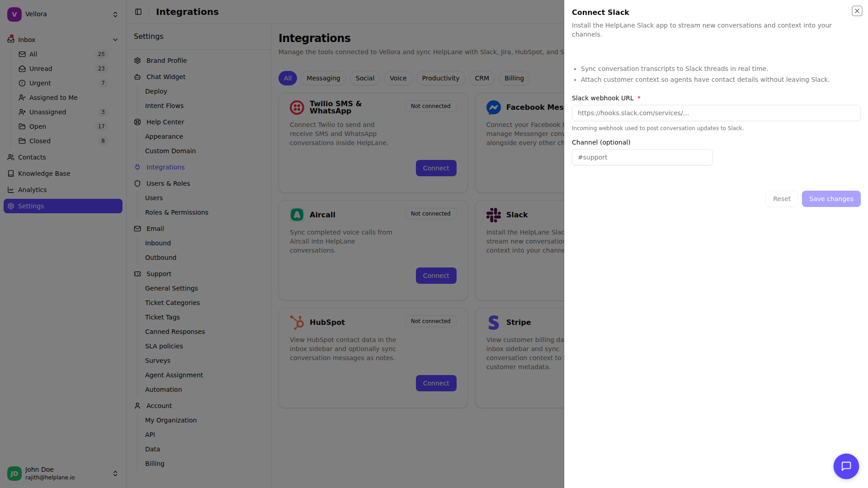Open Ticket Categories settings

(172, 303)
